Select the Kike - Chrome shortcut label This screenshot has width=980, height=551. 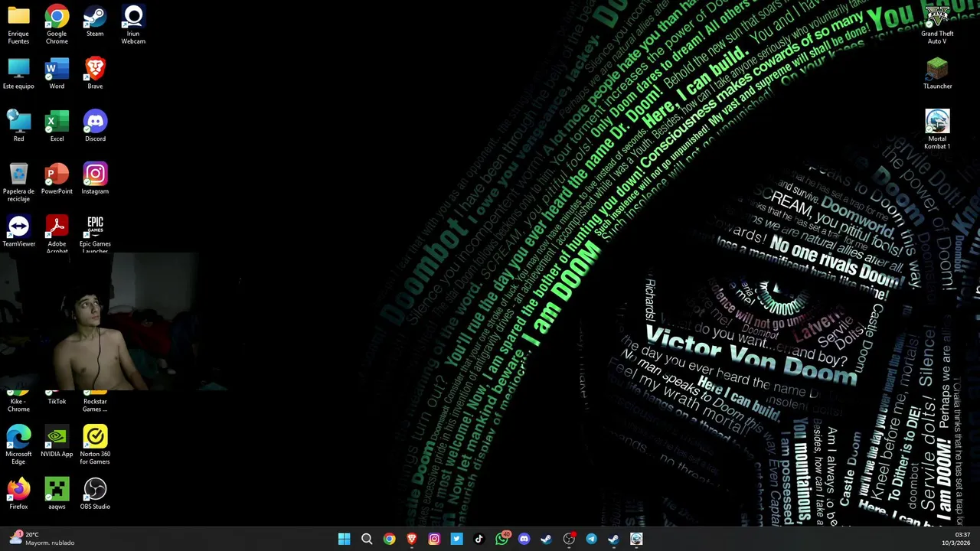18,405
